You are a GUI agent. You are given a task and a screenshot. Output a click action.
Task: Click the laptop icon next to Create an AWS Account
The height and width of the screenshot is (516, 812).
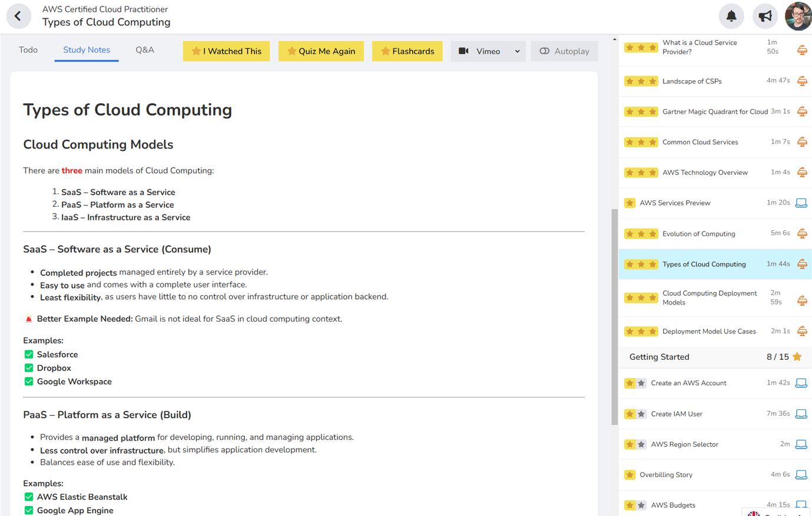(802, 383)
